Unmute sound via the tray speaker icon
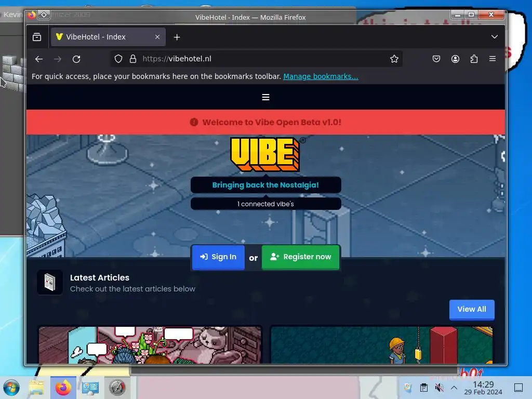Viewport: 532px width, 399px height. point(439,388)
